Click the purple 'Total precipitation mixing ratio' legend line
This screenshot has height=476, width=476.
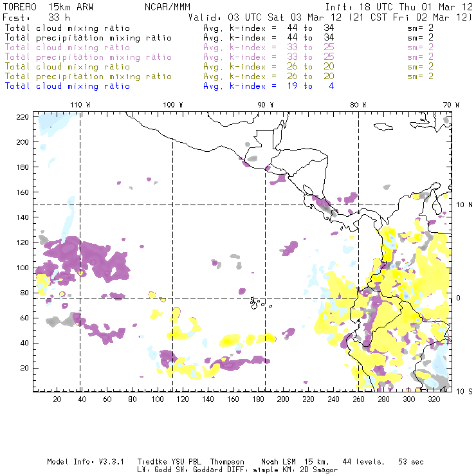[88, 57]
